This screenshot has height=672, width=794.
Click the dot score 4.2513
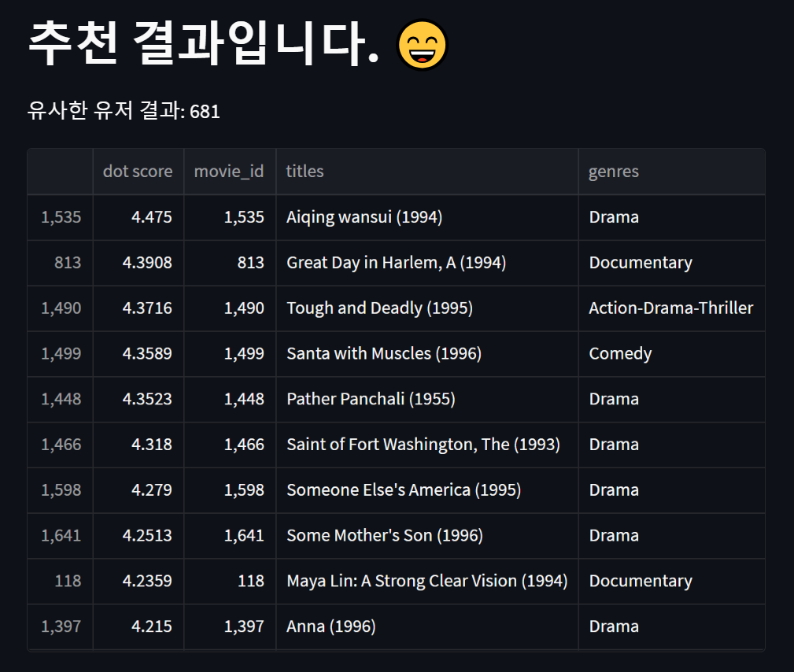(x=138, y=536)
